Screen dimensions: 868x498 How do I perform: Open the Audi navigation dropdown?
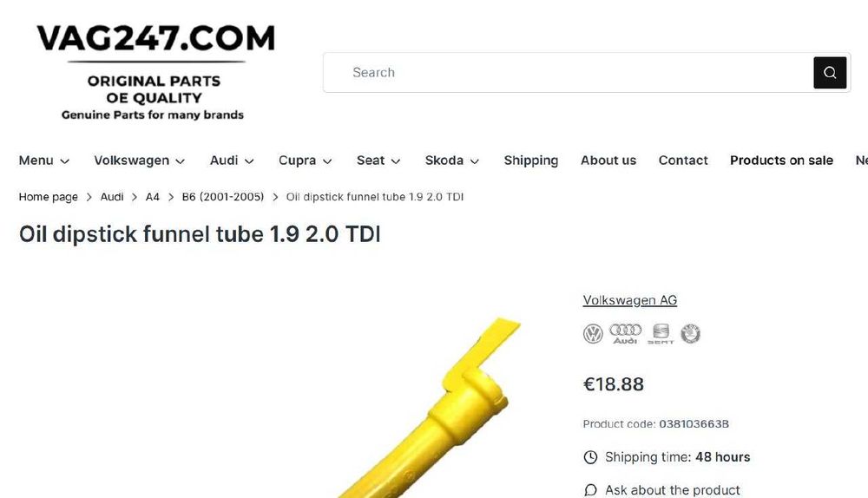pyautogui.click(x=232, y=161)
